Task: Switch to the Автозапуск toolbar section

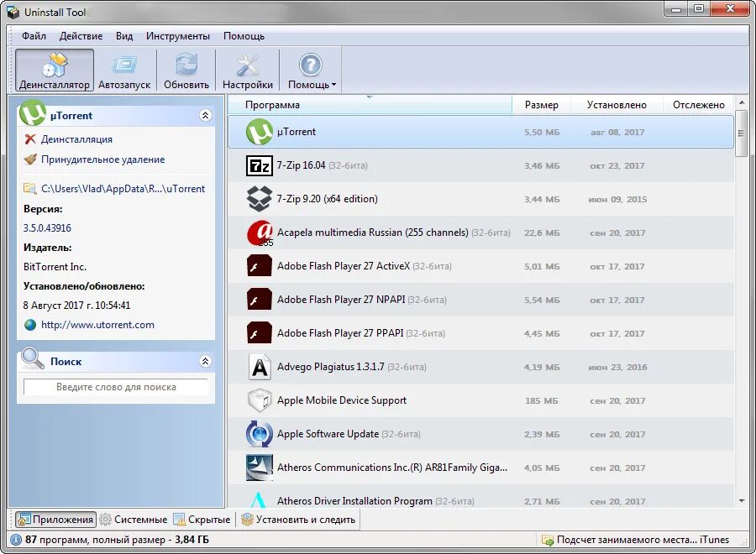Action: (x=124, y=71)
